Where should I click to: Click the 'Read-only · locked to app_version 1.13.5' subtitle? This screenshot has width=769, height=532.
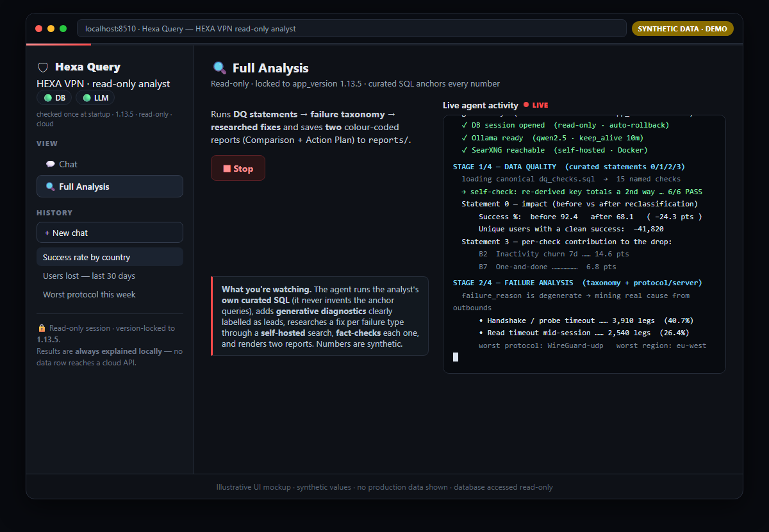pos(355,83)
